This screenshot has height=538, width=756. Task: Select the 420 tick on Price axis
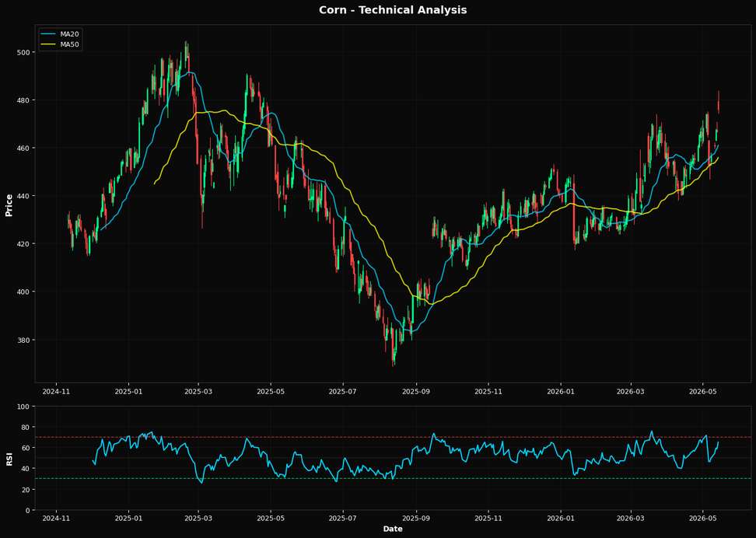(25, 244)
